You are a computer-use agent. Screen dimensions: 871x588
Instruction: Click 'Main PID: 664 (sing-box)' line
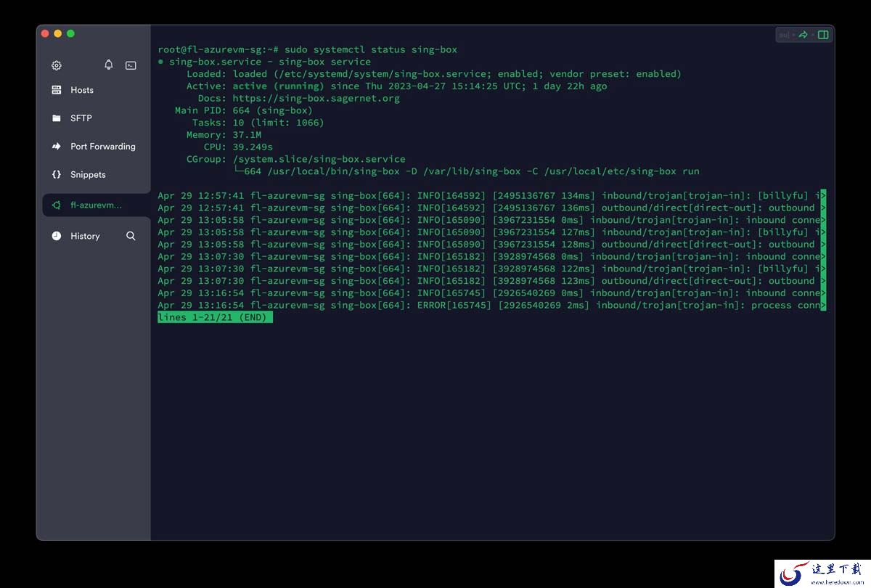point(244,110)
